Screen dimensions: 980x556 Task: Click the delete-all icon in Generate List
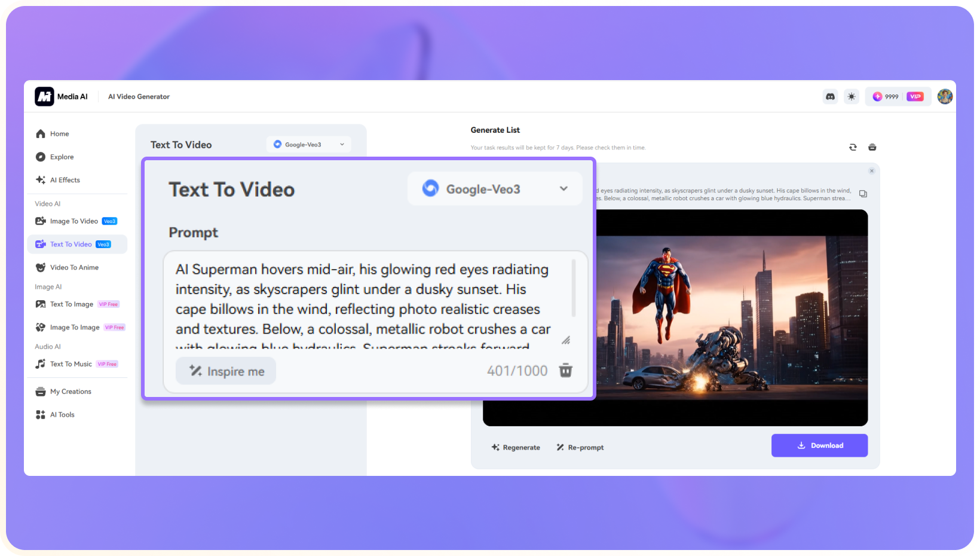point(872,147)
